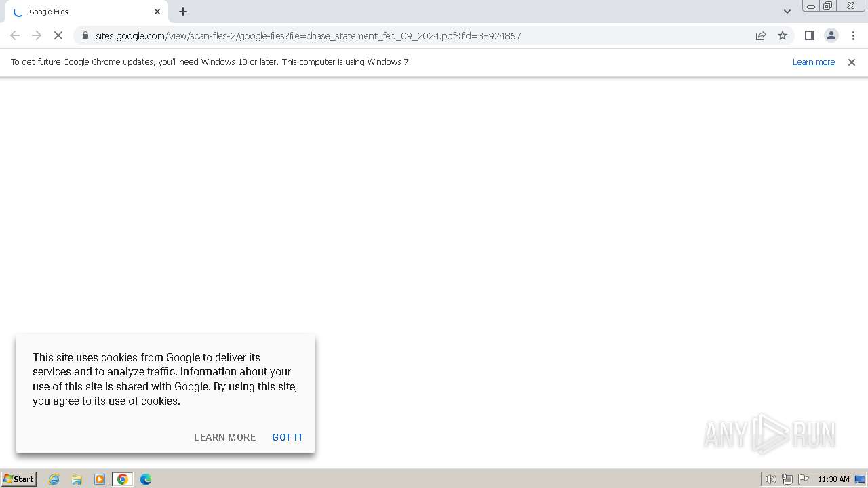Click the cookie notice message text

coord(165,379)
